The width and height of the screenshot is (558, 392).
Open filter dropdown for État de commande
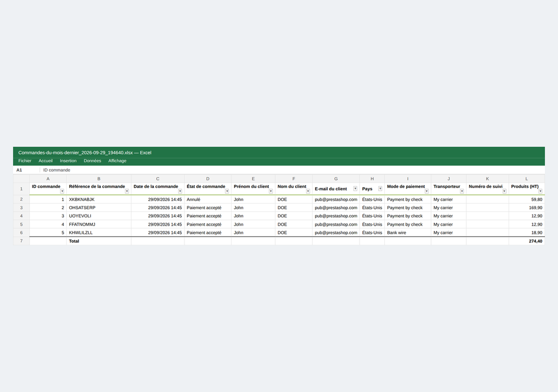227,191
